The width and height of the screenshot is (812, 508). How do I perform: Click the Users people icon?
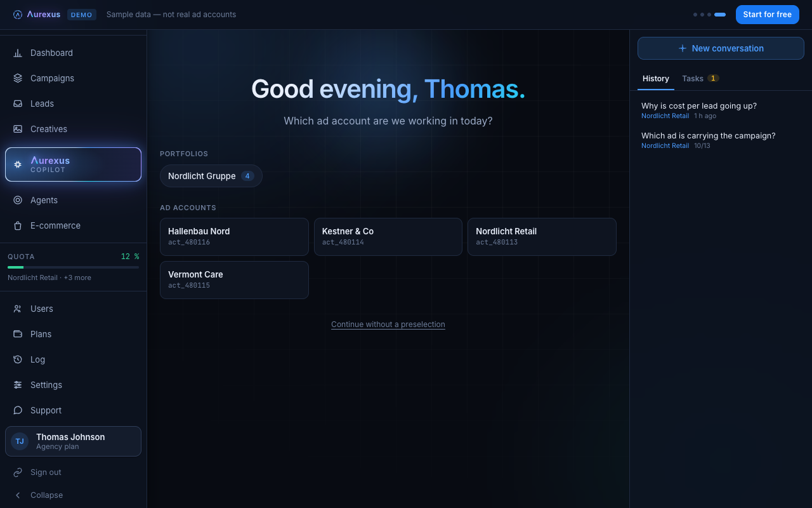coord(18,309)
